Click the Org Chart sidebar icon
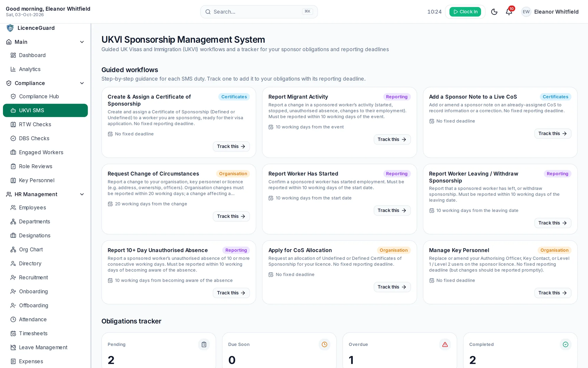Screen dimensions: 588x368 point(13,250)
